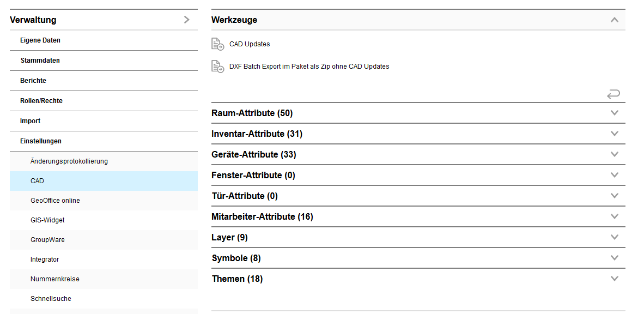Open Änderungsprotokollierung settings entry
Screen dimensions: 644x314
click(x=69, y=161)
